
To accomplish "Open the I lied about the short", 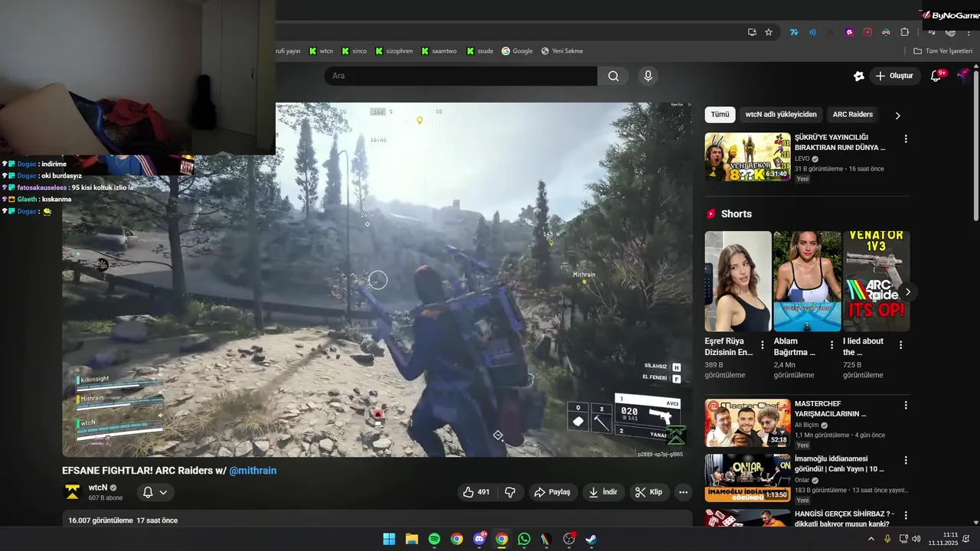I will coord(876,281).
